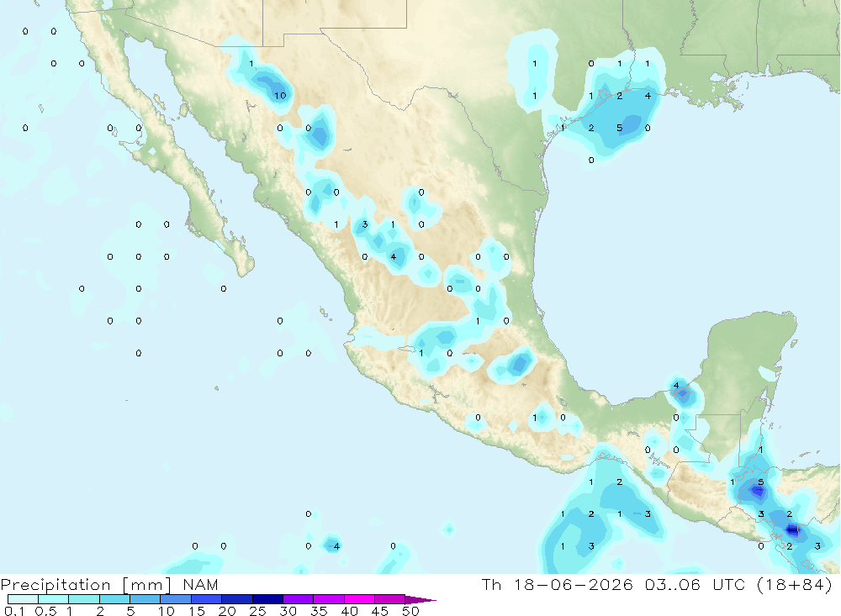Image resolution: width=841 pixels, height=616 pixels.
Task: Click the '18-06-2026' date text
Action: tap(574, 584)
